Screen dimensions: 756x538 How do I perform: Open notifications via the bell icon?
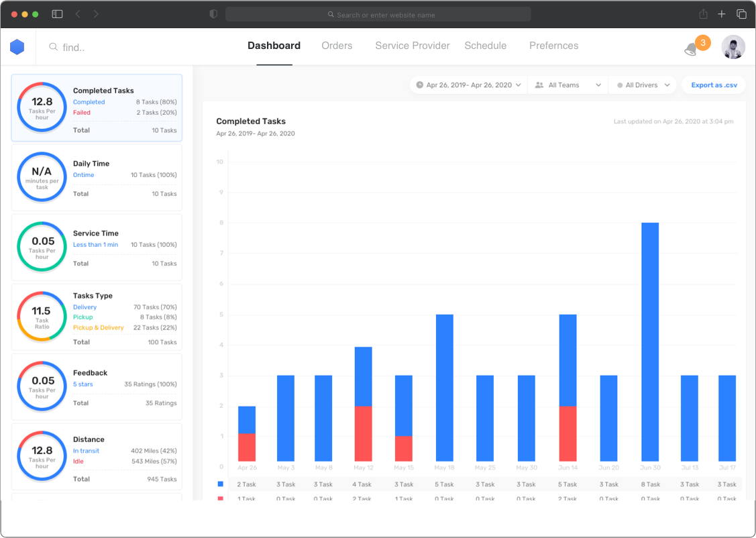(691, 49)
